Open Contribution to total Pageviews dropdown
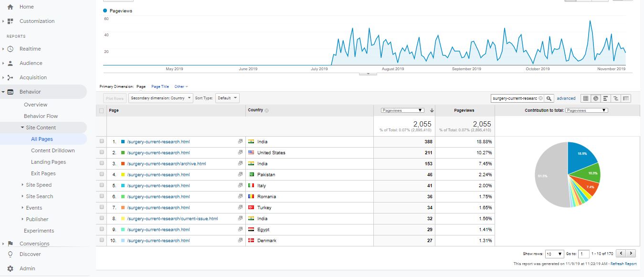This screenshot has width=644, height=277. [x=586, y=110]
